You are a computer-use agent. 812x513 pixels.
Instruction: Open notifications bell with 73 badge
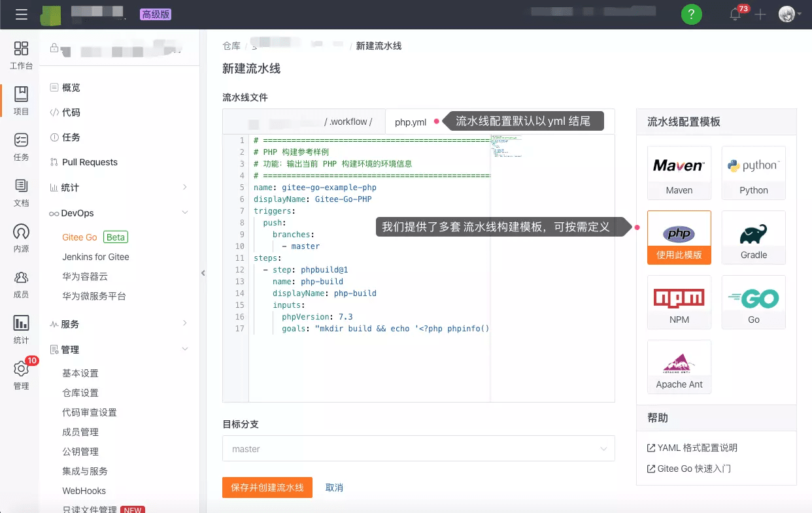pos(736,14)
